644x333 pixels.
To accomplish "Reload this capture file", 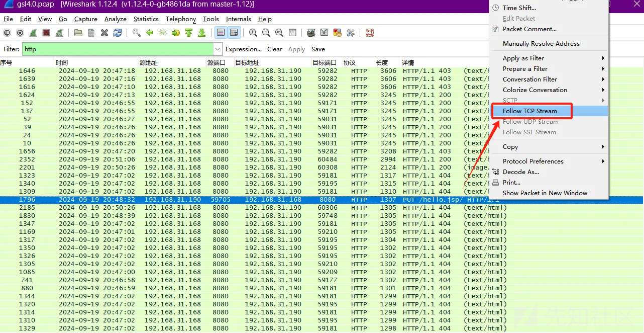I will coord(118,33).
